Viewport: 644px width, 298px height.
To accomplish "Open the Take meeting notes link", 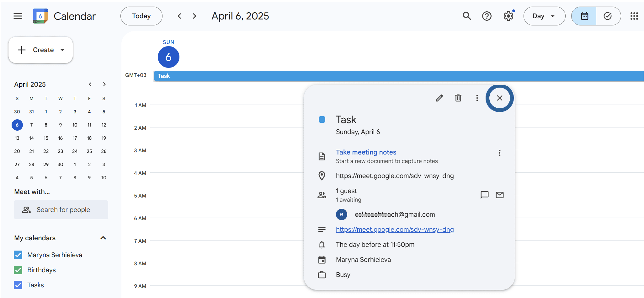I will 366,152.
